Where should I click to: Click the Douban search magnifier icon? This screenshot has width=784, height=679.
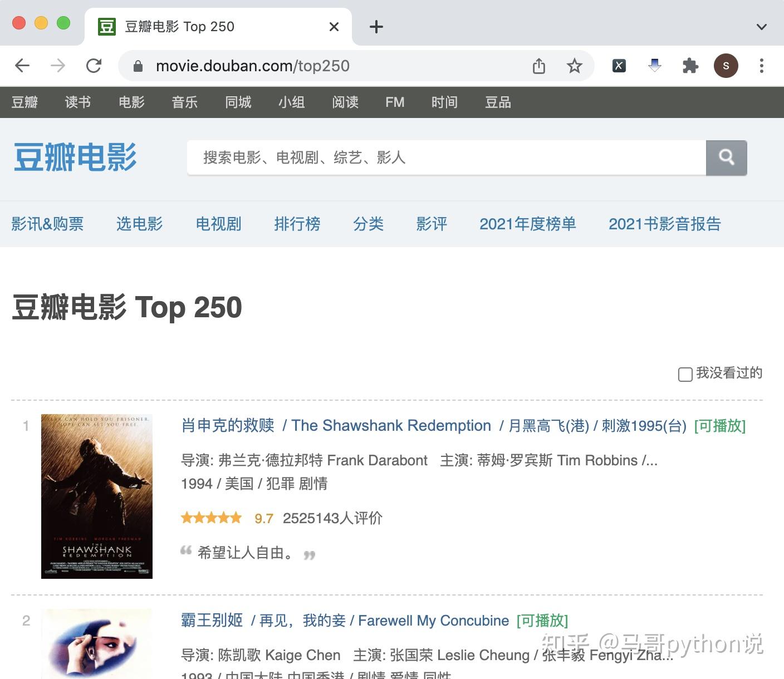(727, 158)
